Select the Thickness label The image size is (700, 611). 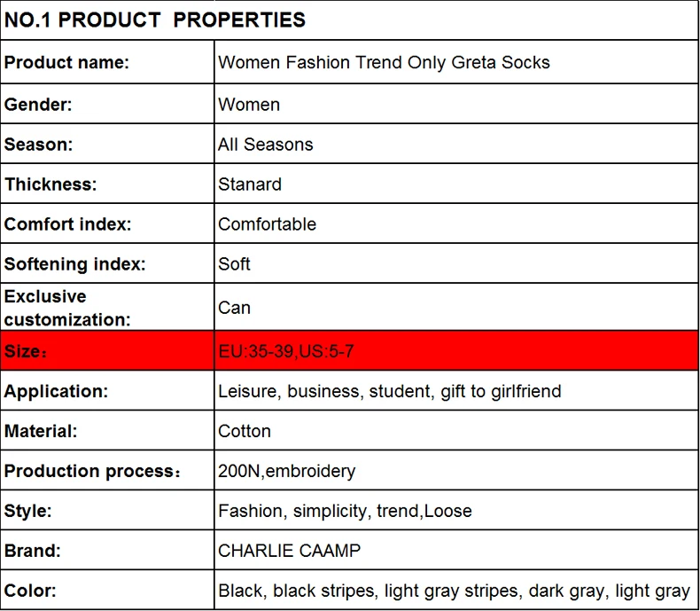point(51,184)
